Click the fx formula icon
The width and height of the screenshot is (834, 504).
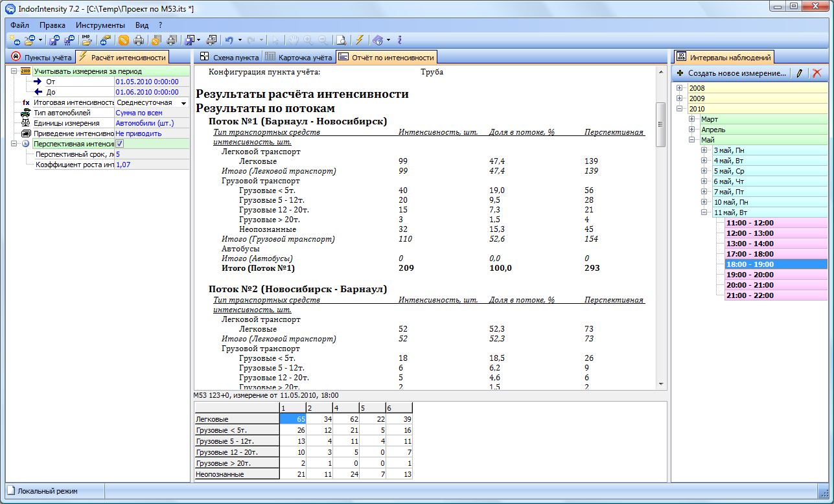click(26, 102)
